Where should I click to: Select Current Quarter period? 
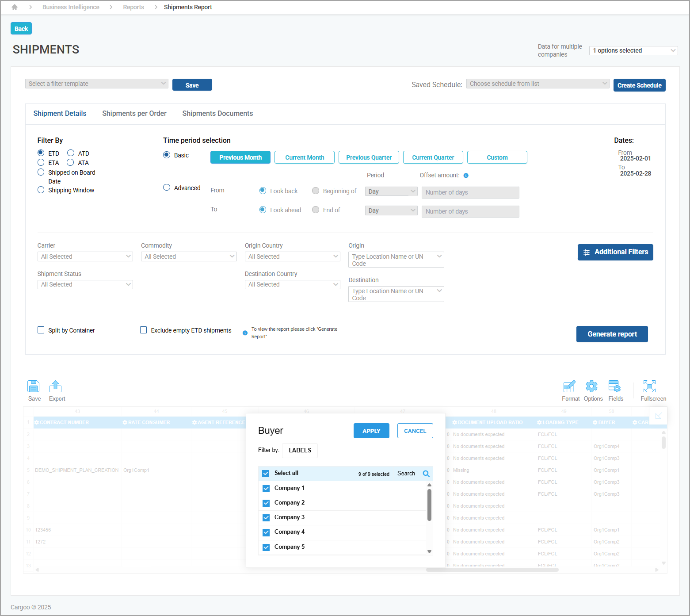433,157
